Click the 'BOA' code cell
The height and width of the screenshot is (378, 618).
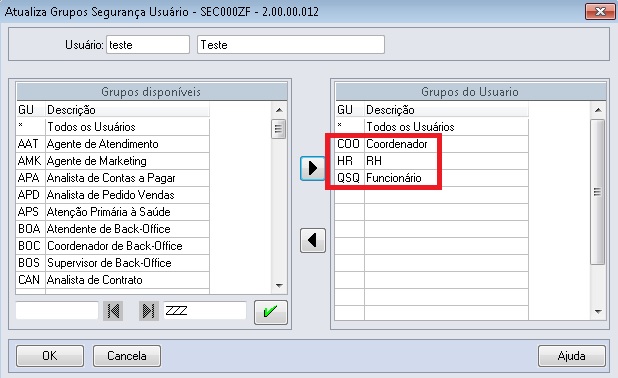point(31,229)
